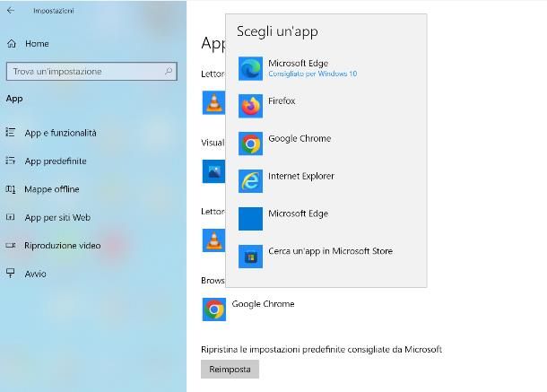Click Ripristina le impostazioni predefinite text
Screen dimensions: 547x392
tap(321, 350)
